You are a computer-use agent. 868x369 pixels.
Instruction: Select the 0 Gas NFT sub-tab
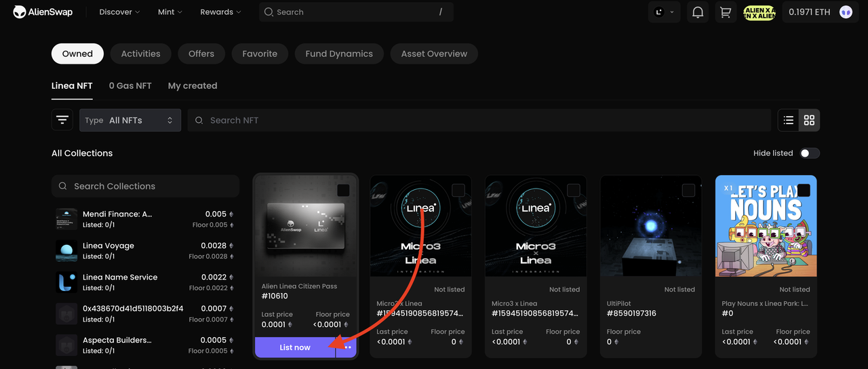click(130, 86)
